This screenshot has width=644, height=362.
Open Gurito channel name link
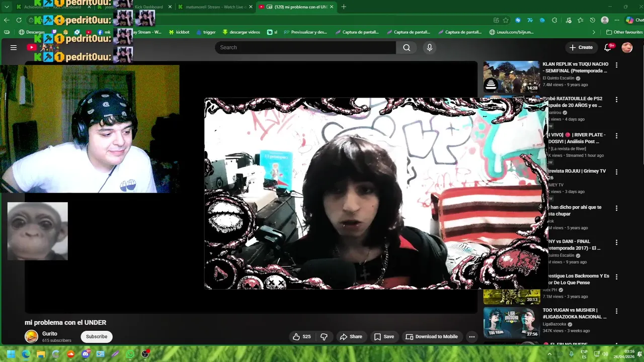point(50,333)
